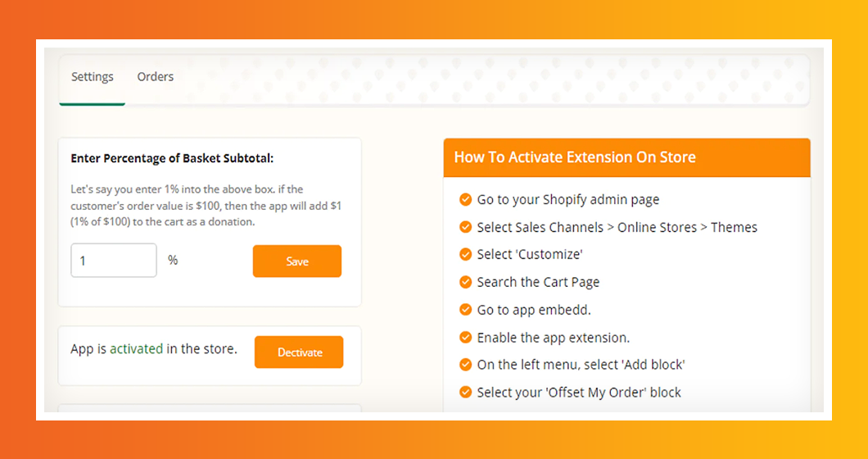Screen dimensions: 868x459
Task: Click checkmark icon beside 'Offset My Order' block step
Action: pyautogui.click(x=465, y=392)
